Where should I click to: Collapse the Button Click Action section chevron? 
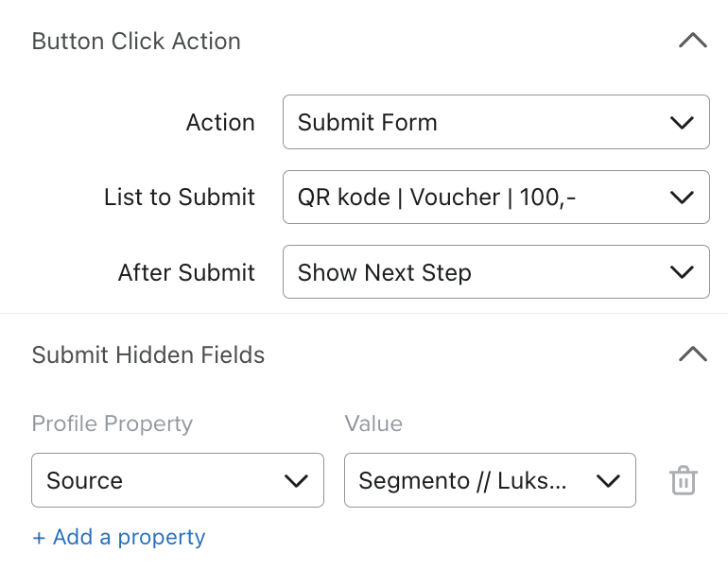(693, 41)
